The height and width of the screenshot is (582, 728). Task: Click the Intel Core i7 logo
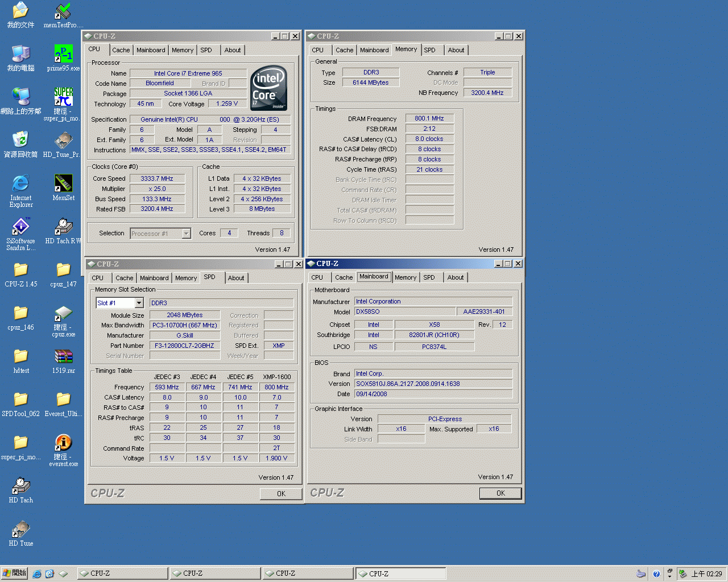pyautogui.click(x=268, y=88)
